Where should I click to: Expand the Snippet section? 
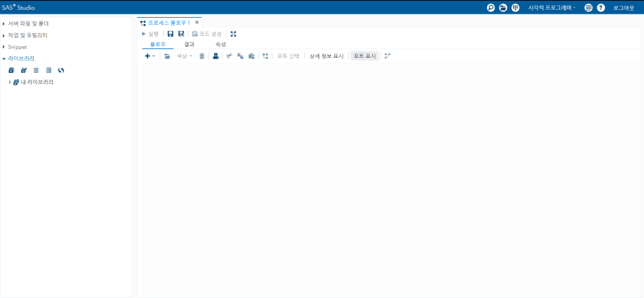[x=4, y=47]
